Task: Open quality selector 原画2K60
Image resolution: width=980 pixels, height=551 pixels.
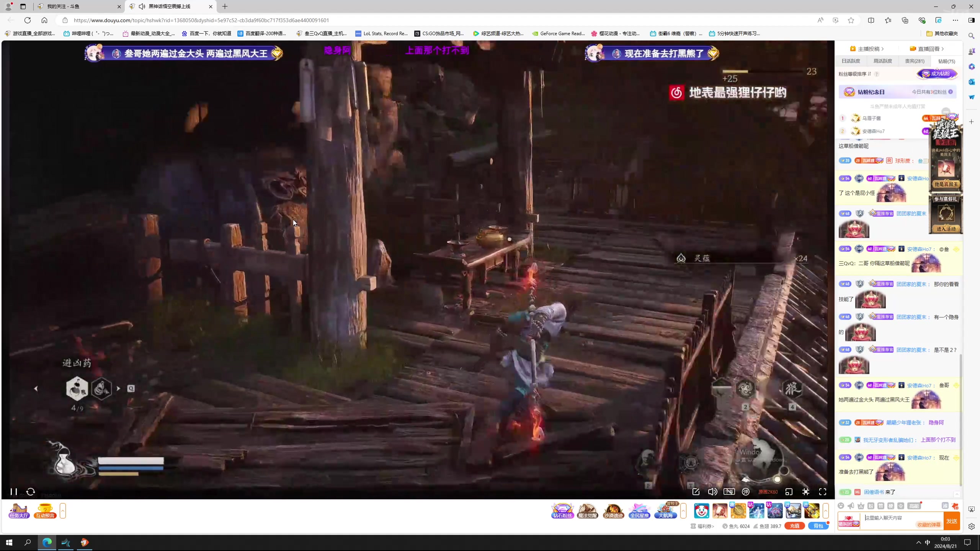Action: coord(768,492)
